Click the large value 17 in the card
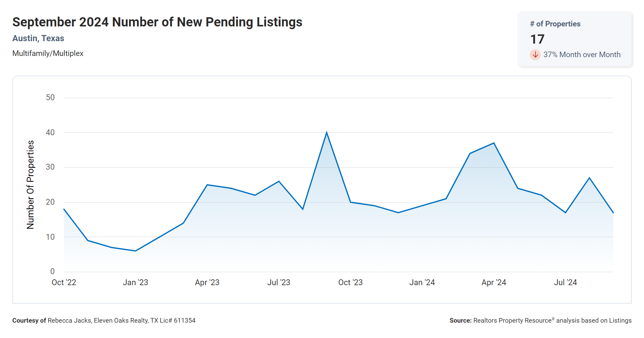 (x=537, y=39)
